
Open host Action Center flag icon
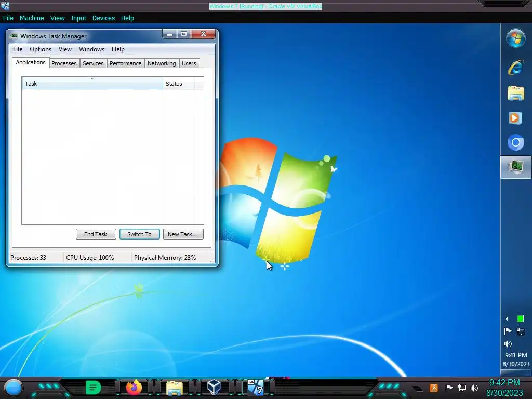pyautogui.click(x=449, y=388)
